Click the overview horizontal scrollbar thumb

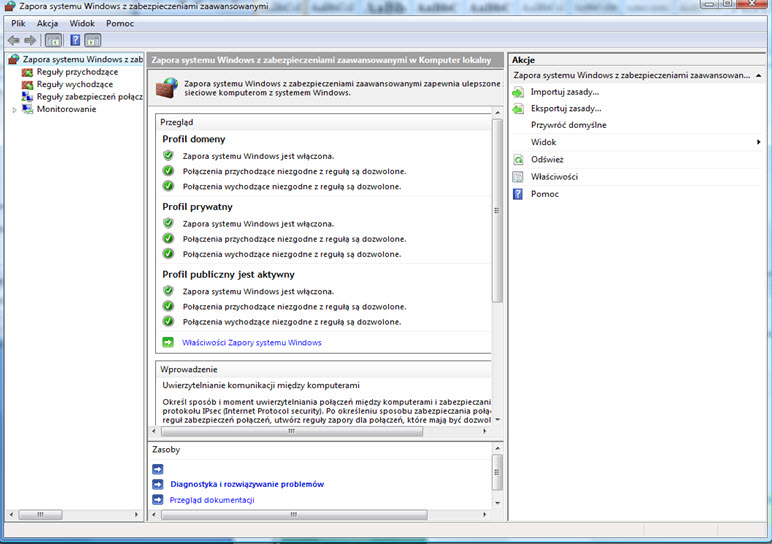pyautogui.click(x=291, y=431)
